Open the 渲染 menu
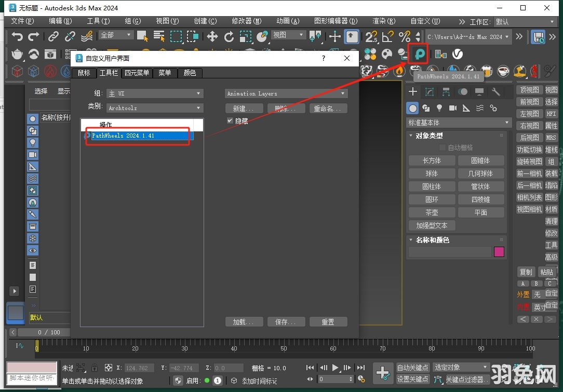563x392 pixels. pyautogui.click(x=383, y=21)
